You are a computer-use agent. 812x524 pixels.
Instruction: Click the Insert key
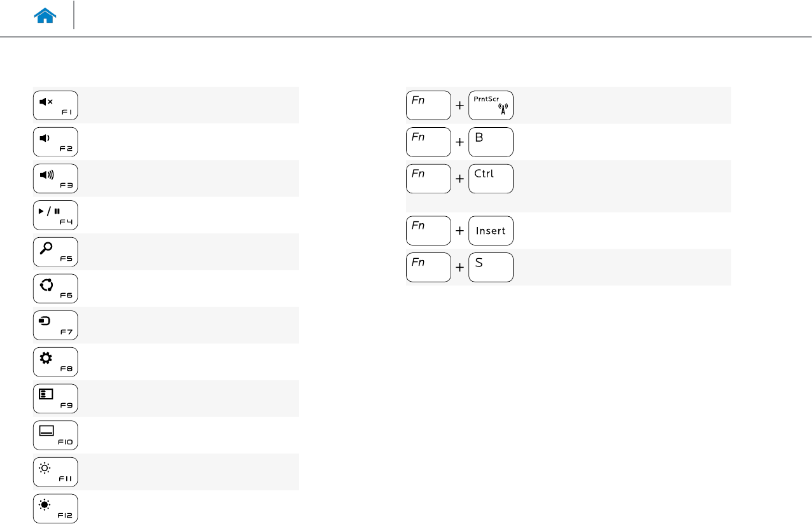491,231
